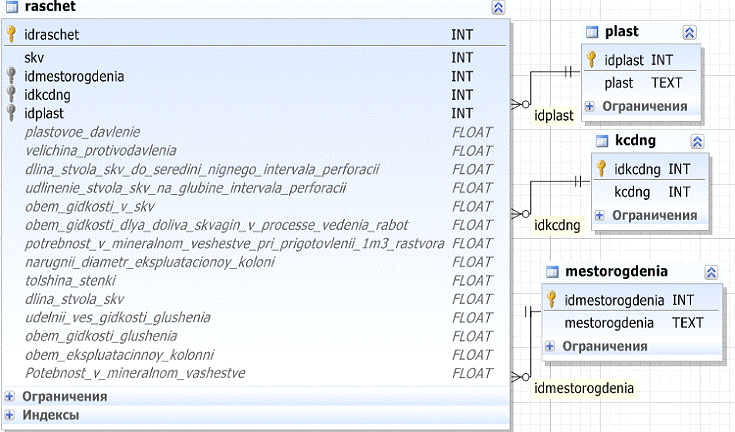Click the raschet table icon in header

11,8
